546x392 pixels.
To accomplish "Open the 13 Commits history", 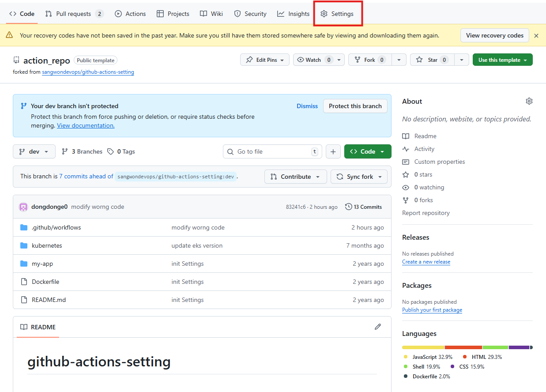I will (364, 207).
